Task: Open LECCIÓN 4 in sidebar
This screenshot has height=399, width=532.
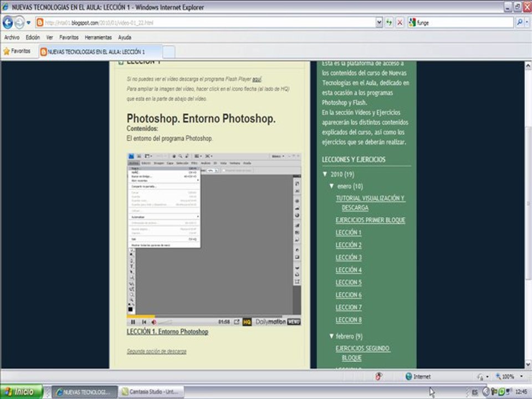Action: [349, 270]
